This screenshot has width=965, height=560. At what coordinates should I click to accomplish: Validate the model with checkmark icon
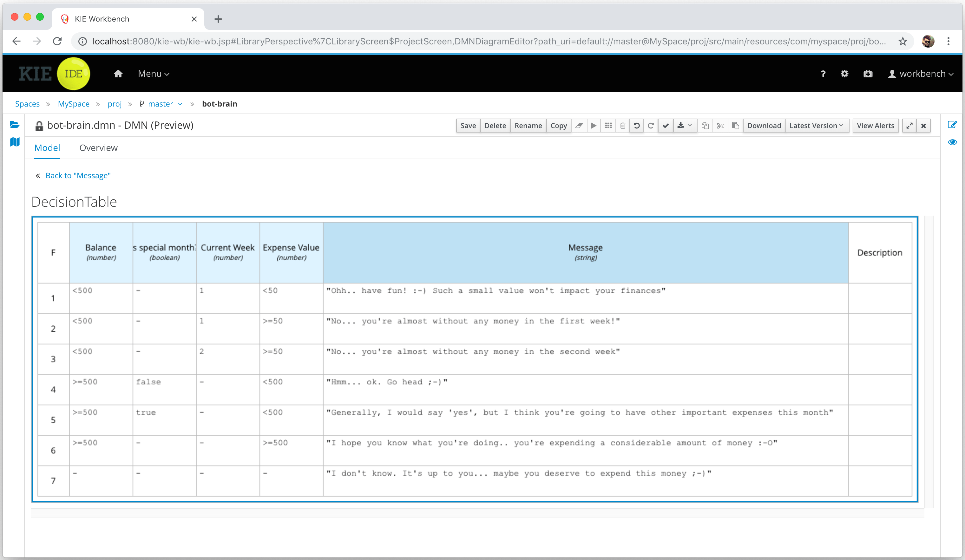tap(666, 126)
